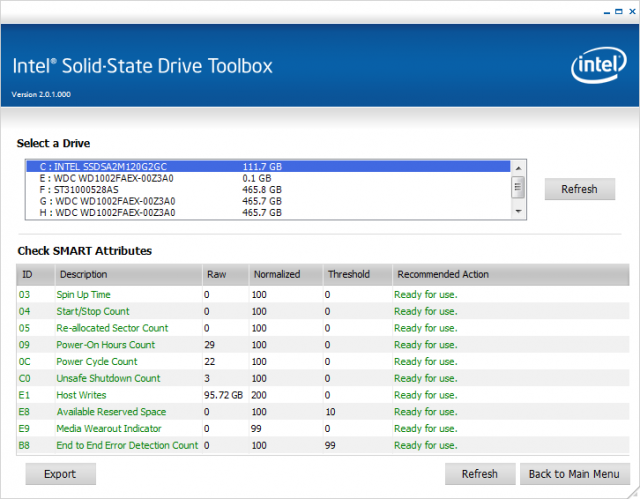Click the ID cell C0
The image size is (640, 499).
pyautogui.click(x=24, y=378)
